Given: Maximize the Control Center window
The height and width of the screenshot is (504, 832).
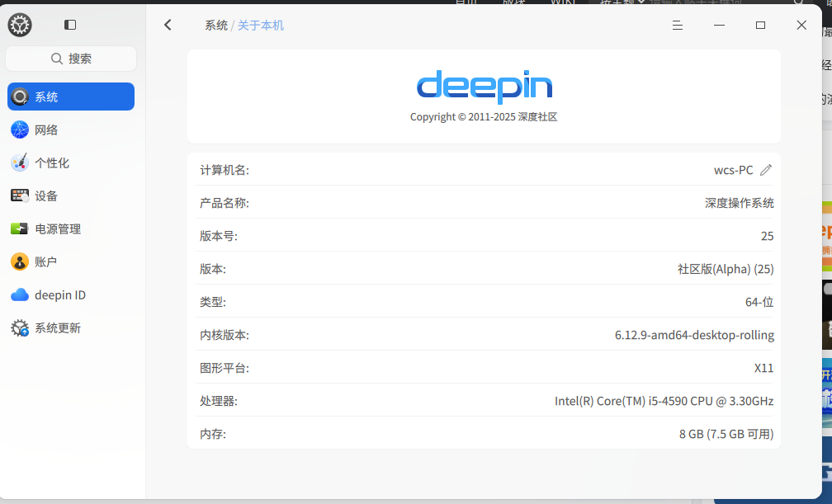Looking at the screenshot, I should click(760, 25).
